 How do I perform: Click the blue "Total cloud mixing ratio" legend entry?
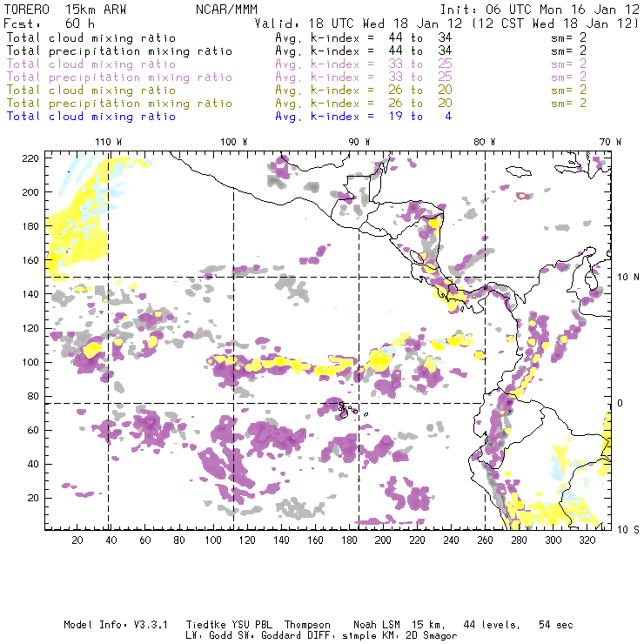point(91,117)
